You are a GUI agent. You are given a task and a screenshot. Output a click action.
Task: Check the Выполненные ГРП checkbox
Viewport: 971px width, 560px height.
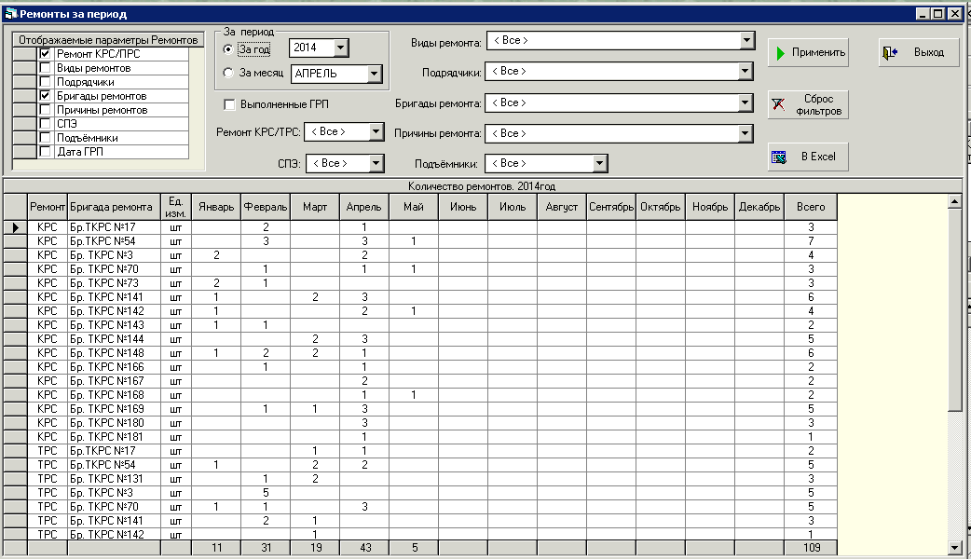click(x=229, y=104)
